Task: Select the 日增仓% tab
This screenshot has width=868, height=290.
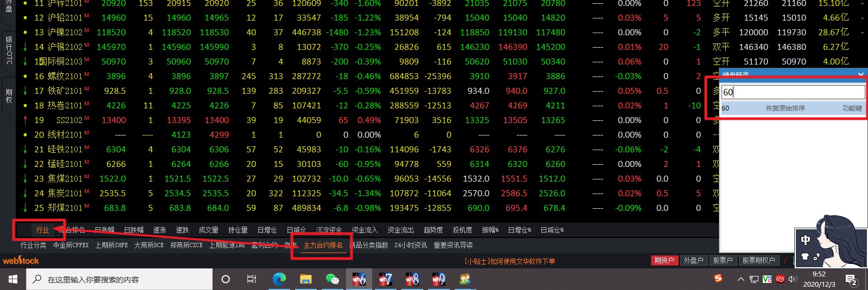Action: (520, 230)
